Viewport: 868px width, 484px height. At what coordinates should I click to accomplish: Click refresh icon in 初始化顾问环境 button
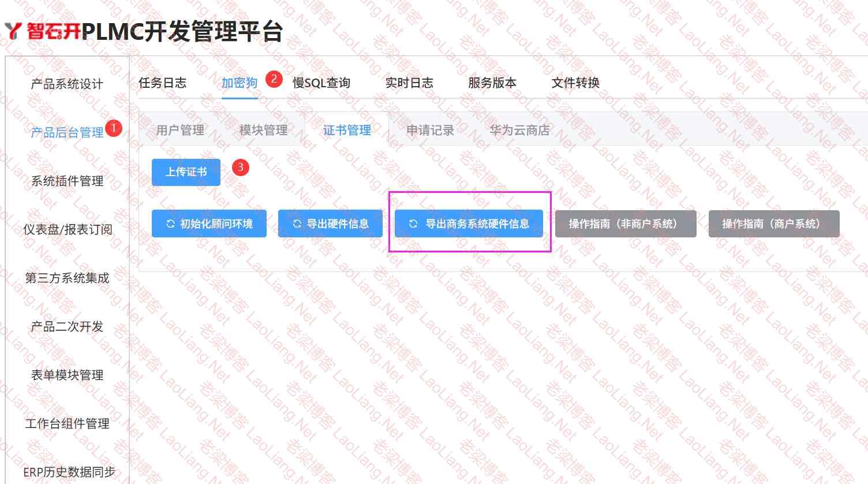tap(170, 224)
